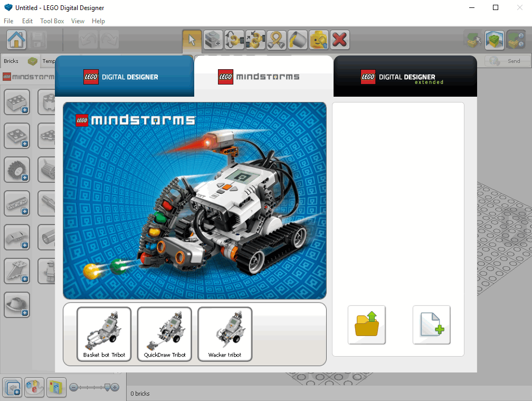Select the Paint bucket tool
The width and height of the screenshot is (532, 401).
tap(298, 40)
